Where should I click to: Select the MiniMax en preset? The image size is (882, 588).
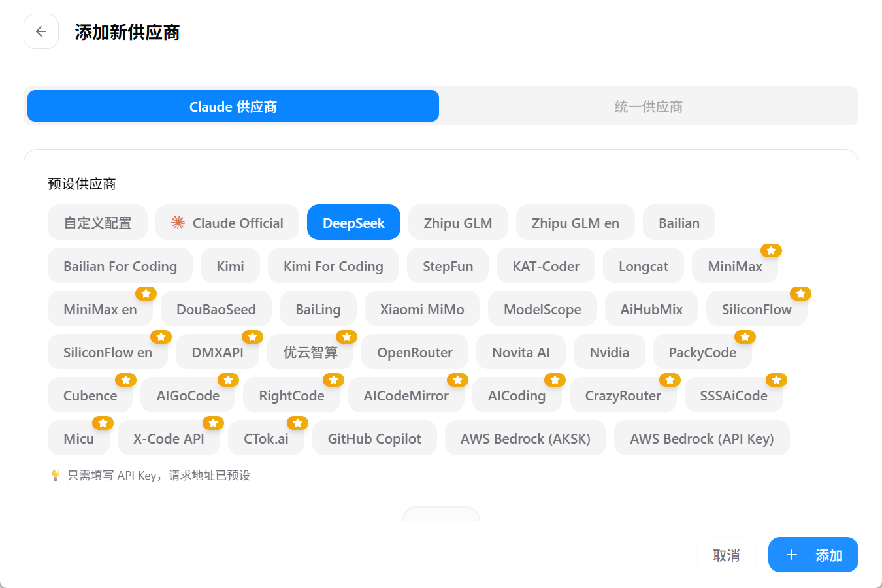[x=100, y=309]
